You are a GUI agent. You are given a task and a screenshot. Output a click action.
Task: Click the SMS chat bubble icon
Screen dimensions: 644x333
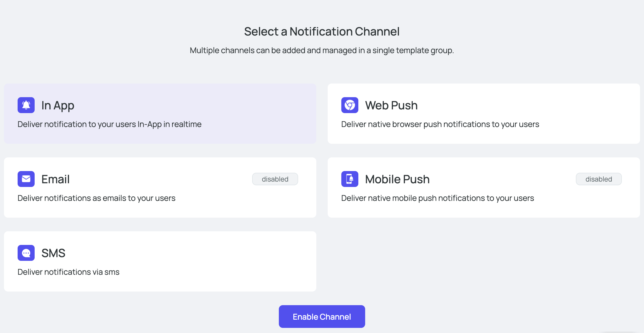(x=26, y=253)
